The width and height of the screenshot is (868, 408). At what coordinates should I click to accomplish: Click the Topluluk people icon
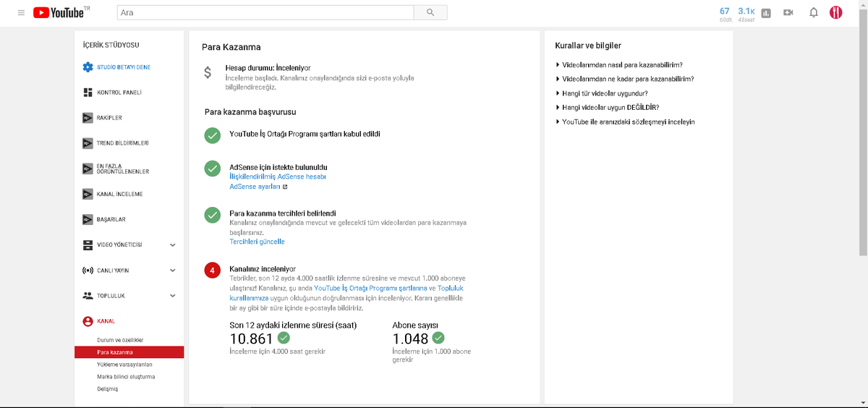[x=88, y=295]
